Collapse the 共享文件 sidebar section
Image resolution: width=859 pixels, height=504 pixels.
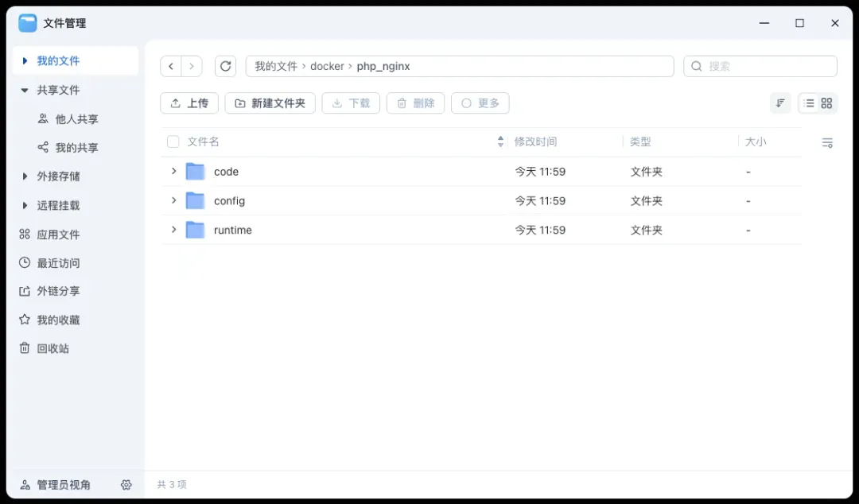(25, 91)
